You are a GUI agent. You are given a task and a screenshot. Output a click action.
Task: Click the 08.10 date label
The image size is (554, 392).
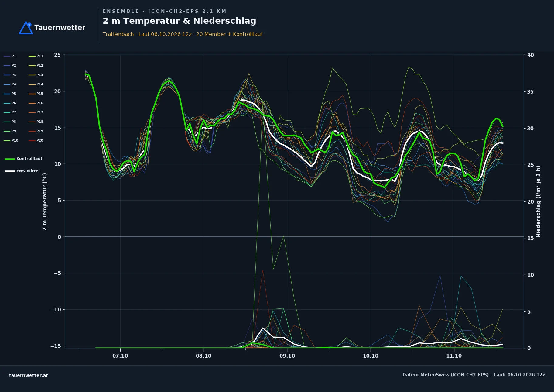(x=203, y=356)
